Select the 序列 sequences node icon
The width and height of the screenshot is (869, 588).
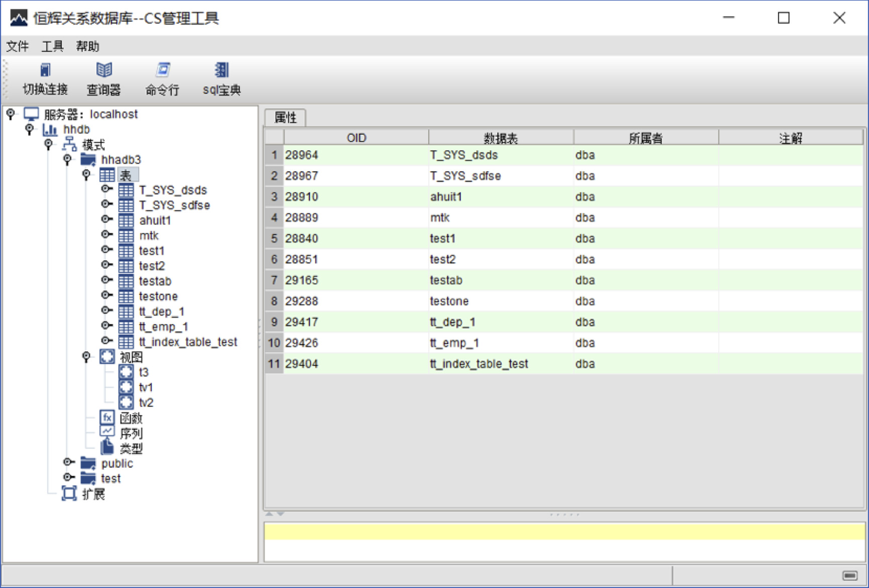point(107,433)
